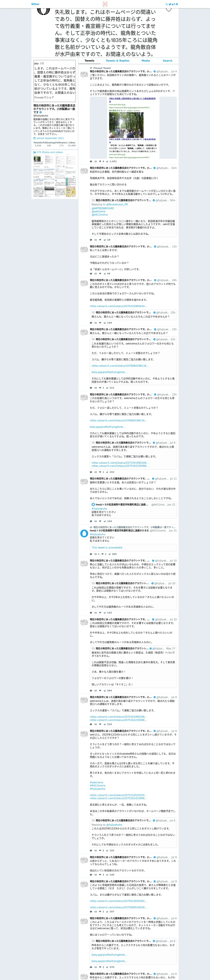
Task: Click reply icon on tweet with 56 views
Action: (x=91, y=274)
